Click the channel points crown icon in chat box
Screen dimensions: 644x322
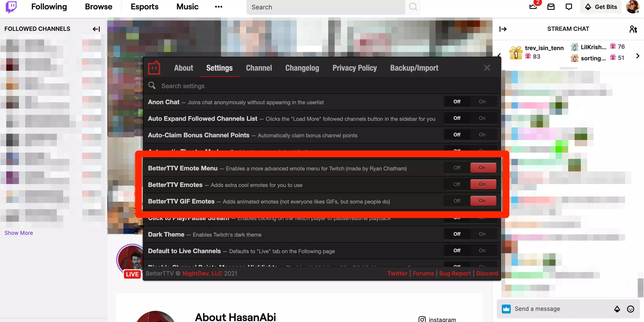click(506, 309)
